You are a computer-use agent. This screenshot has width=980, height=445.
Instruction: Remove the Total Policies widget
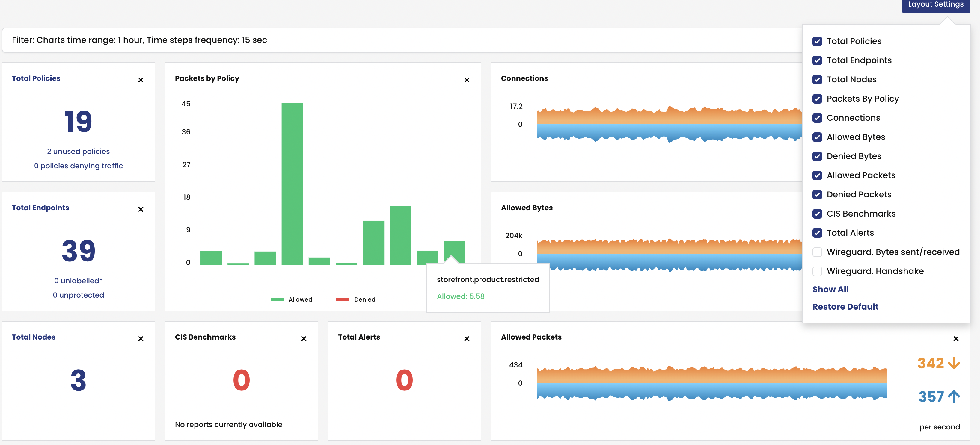(141, 80)
